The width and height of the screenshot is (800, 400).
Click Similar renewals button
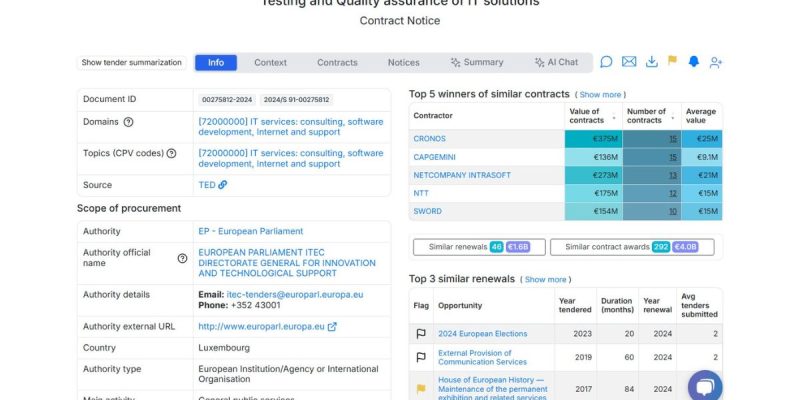pyautogui.click(x=479, y=247)
